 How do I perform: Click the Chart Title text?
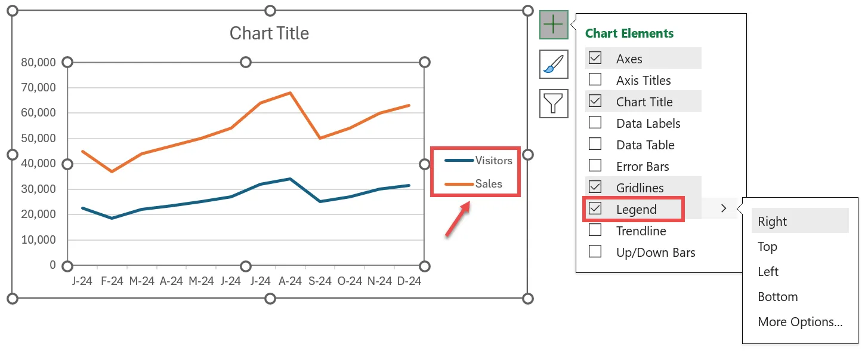click(x=270, y=33)
